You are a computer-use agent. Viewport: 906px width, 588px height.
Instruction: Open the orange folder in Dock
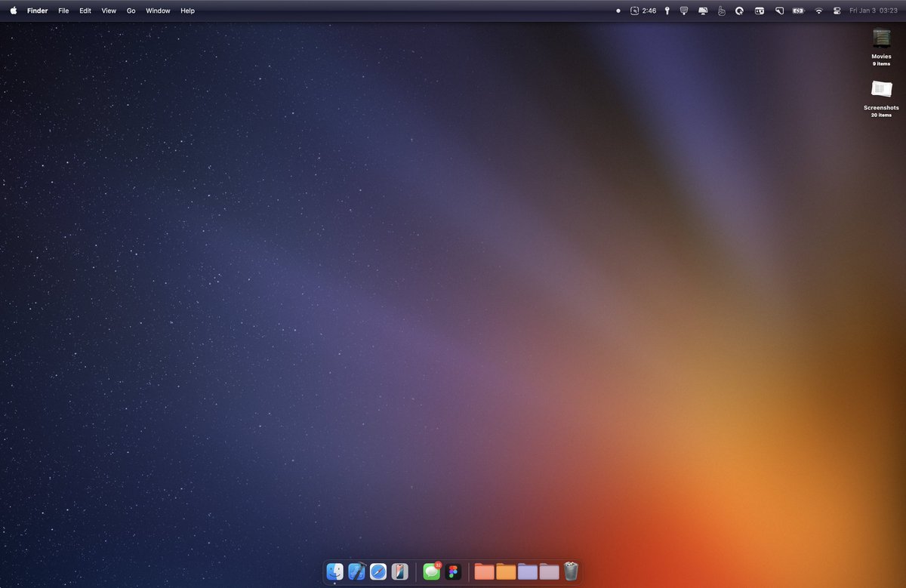pos(506,571)
